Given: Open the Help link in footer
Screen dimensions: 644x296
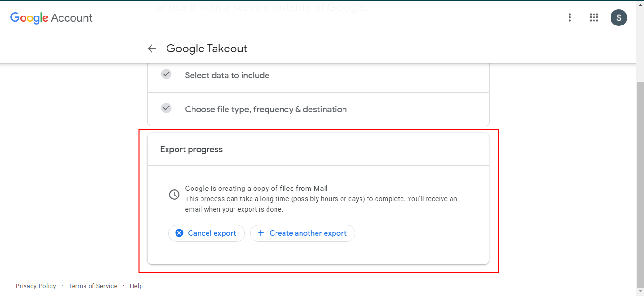Looking at the screenshot, I should click(x=136, y=286).
